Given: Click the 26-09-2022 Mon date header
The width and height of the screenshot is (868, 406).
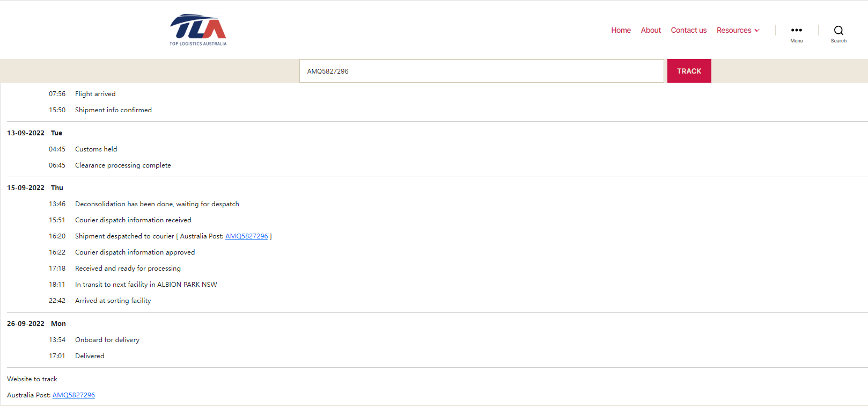Looking at the screenshot, I should 36,324.
